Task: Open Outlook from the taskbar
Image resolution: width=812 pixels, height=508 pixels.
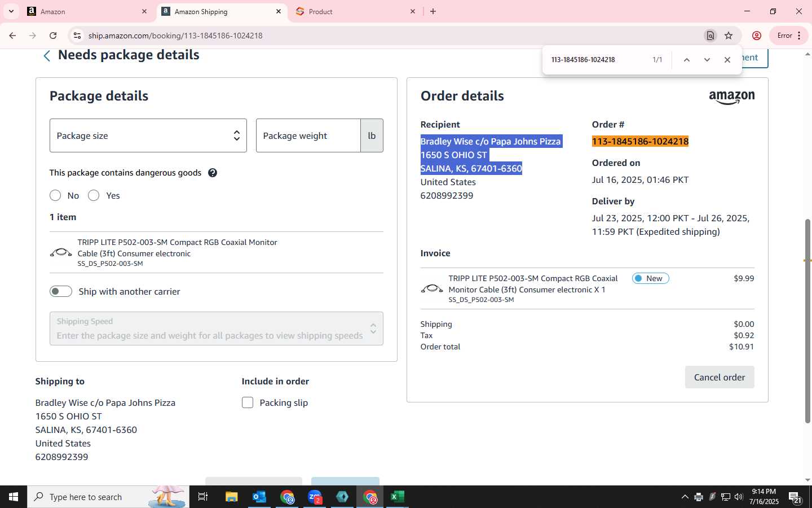Action: tap(259, 497)
